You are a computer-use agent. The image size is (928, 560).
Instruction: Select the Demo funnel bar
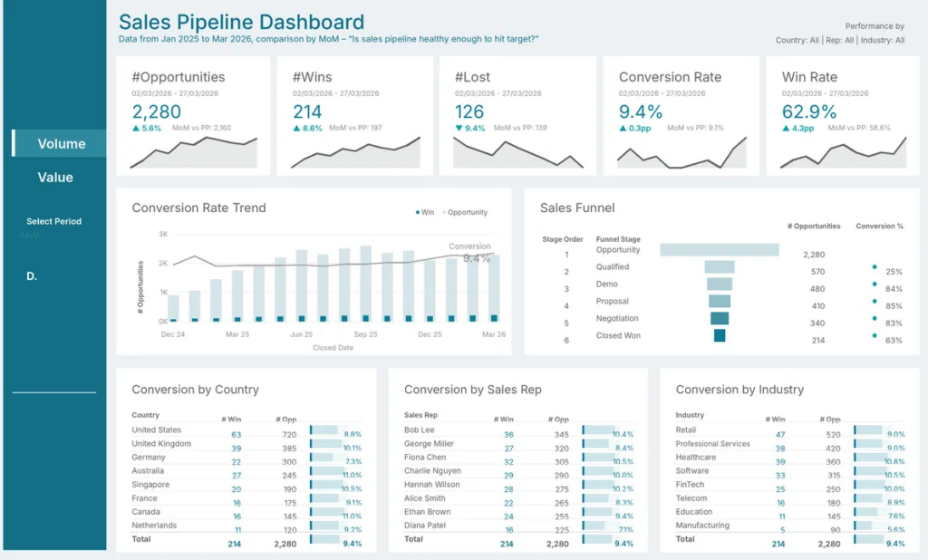(720, 284)
